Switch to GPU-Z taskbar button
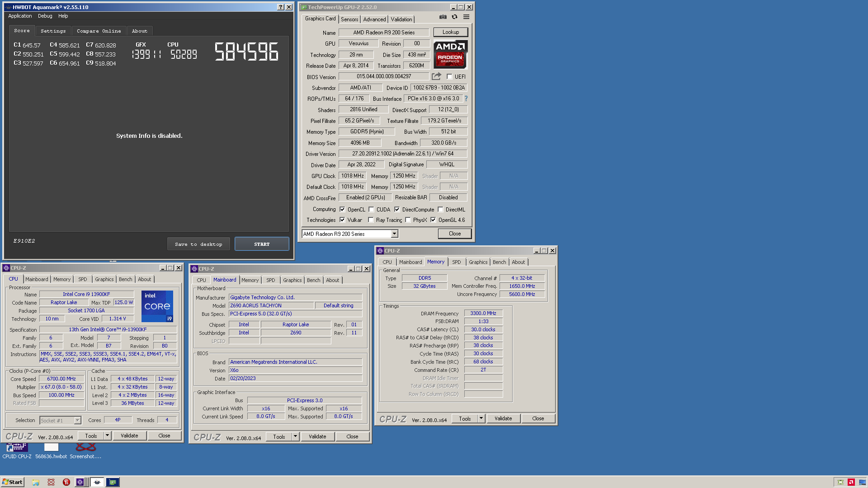Screen dimensions: 868x488 [113, 482]
